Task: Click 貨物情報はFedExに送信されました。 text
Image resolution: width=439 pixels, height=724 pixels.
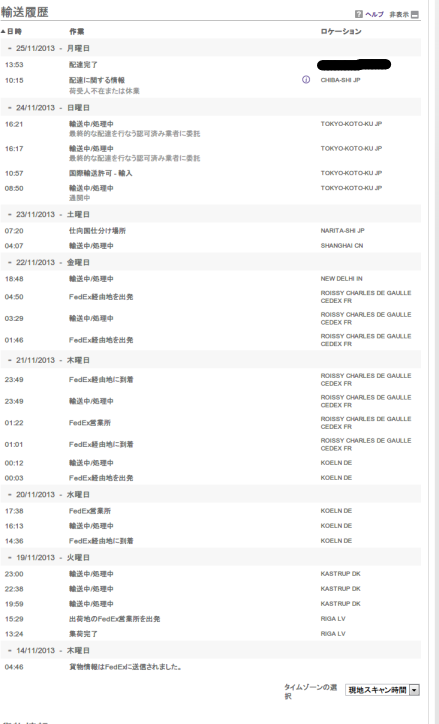Action: (x=125, y=667)
